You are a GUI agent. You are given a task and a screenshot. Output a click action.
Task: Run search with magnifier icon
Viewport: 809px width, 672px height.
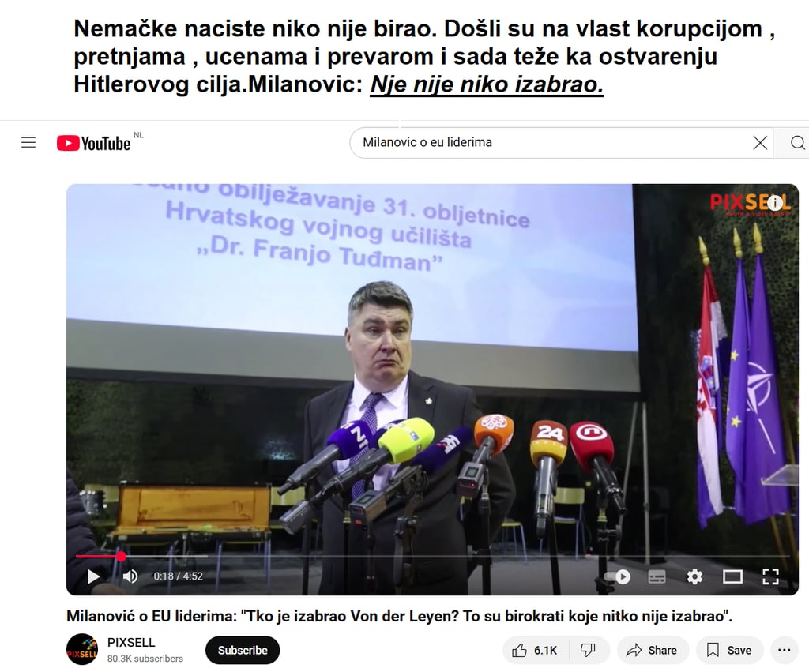796,143
